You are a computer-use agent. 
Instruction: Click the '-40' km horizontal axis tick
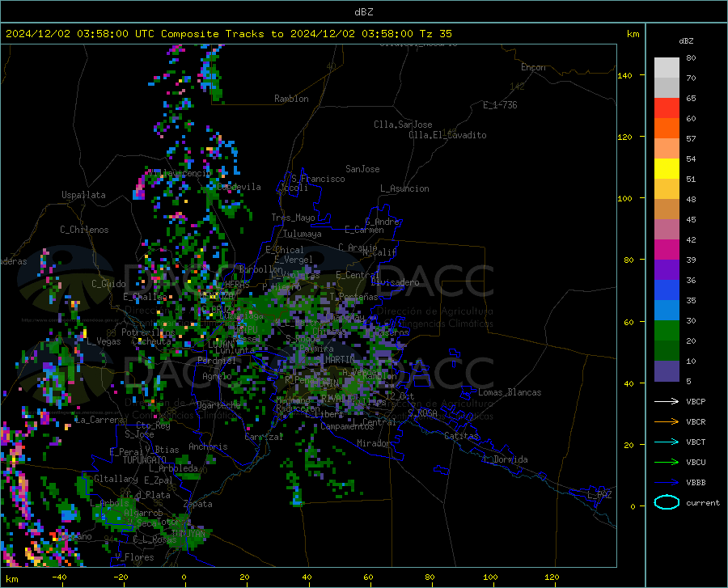[x=59, y=577]
